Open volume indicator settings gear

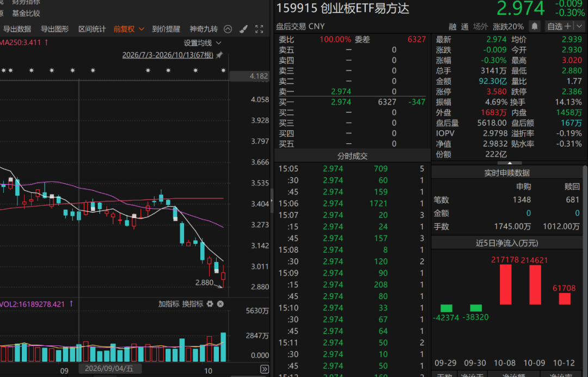(210, 304)
